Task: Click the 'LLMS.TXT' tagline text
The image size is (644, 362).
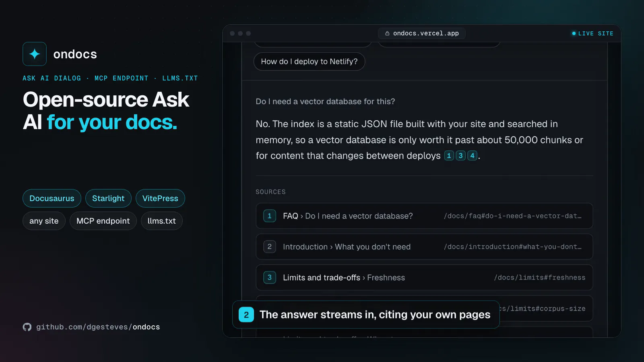Action: pyautogui.click(x=180, y=78)
